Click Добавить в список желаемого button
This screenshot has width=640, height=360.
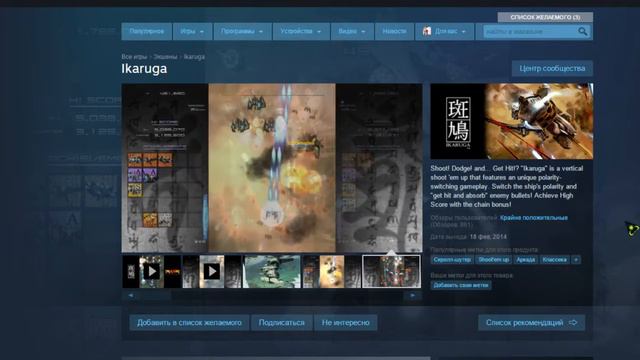(x=189, y=322)
